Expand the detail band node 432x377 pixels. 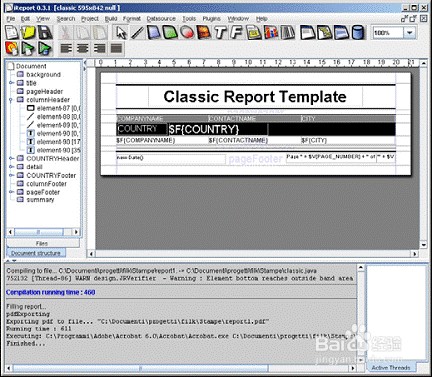(11, 167)
